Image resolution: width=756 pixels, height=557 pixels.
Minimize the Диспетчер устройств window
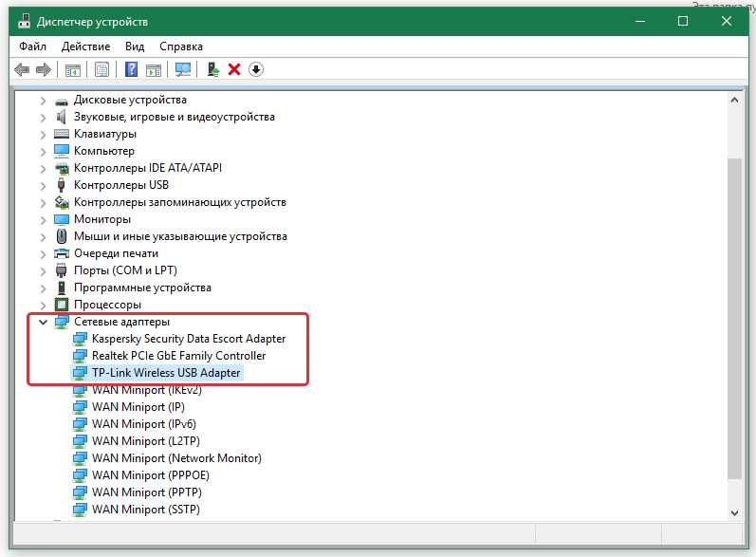[x=640, y=21]
